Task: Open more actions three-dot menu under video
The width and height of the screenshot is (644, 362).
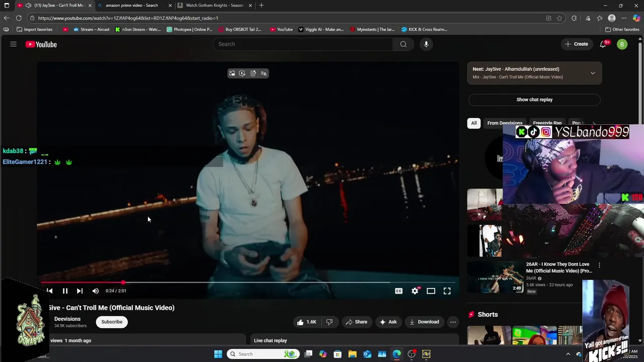Action: (x=453, y=322)
